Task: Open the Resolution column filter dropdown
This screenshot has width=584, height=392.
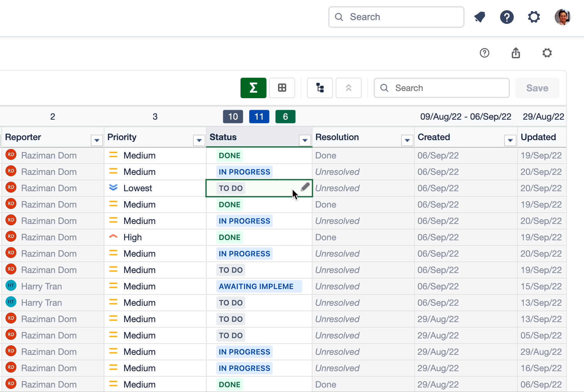Action: pos(407,140)
